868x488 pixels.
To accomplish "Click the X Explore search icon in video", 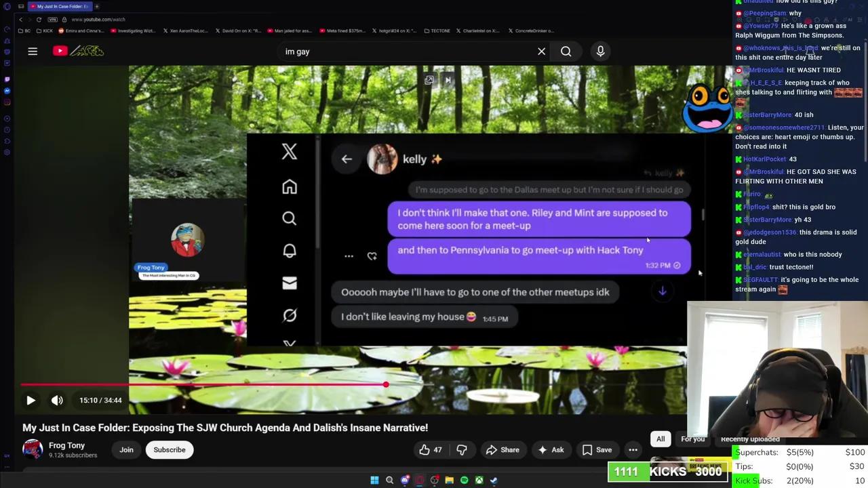I will (290, 218).
